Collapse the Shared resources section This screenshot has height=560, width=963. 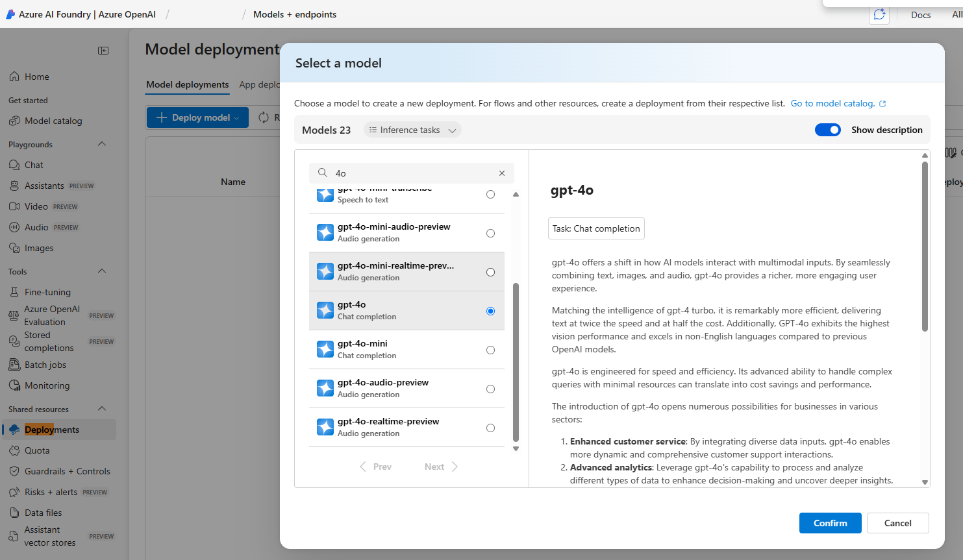(102, 409)
